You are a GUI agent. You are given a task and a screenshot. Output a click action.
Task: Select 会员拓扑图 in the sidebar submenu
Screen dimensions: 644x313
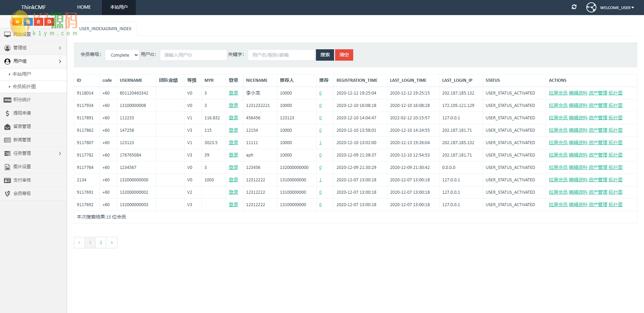[x=24, y=86]
